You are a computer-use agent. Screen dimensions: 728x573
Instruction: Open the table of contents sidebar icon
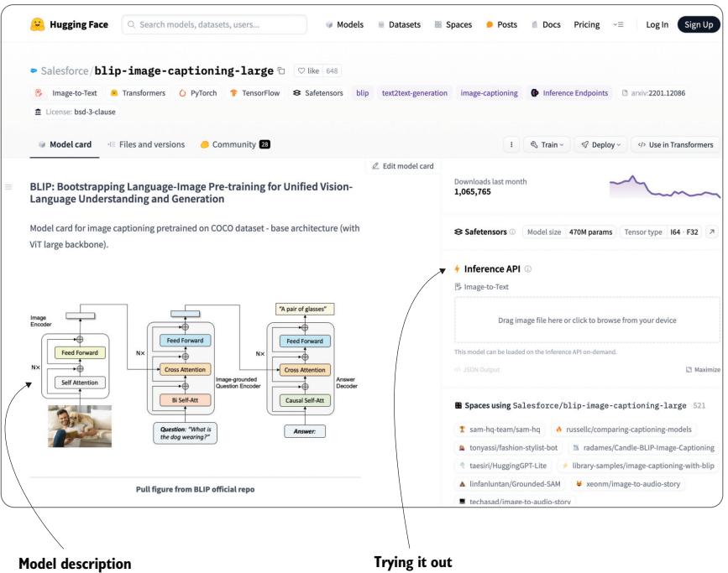8,186
